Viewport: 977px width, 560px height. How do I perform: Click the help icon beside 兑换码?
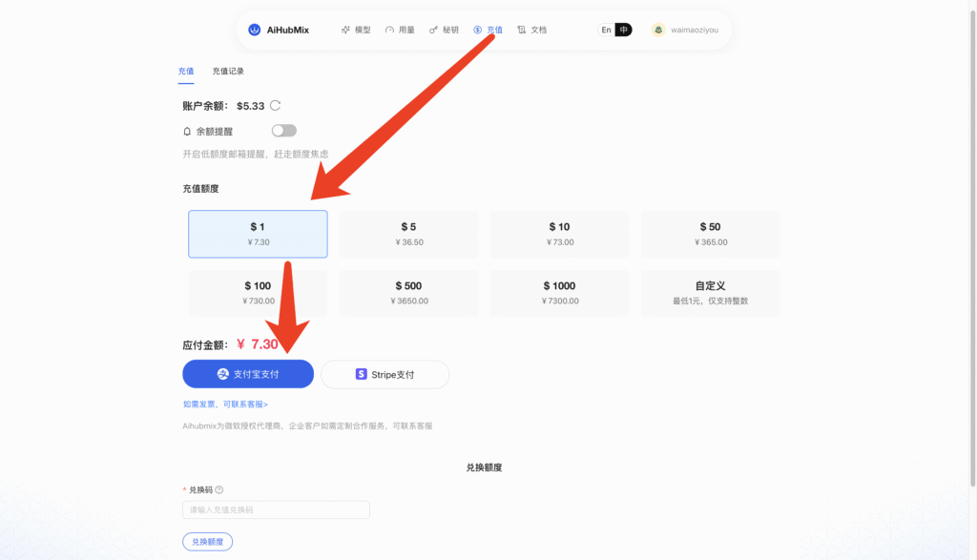pyautogui.click(x=219, y=489)
